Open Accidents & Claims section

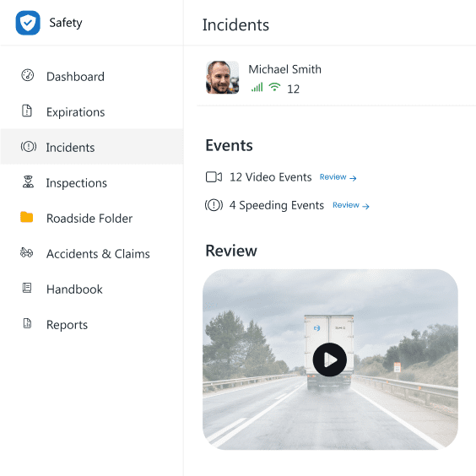(92, 253)
